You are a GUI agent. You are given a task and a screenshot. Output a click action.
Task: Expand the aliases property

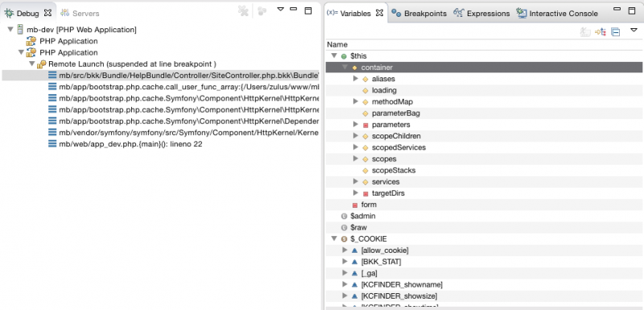[x=356, y=78]
